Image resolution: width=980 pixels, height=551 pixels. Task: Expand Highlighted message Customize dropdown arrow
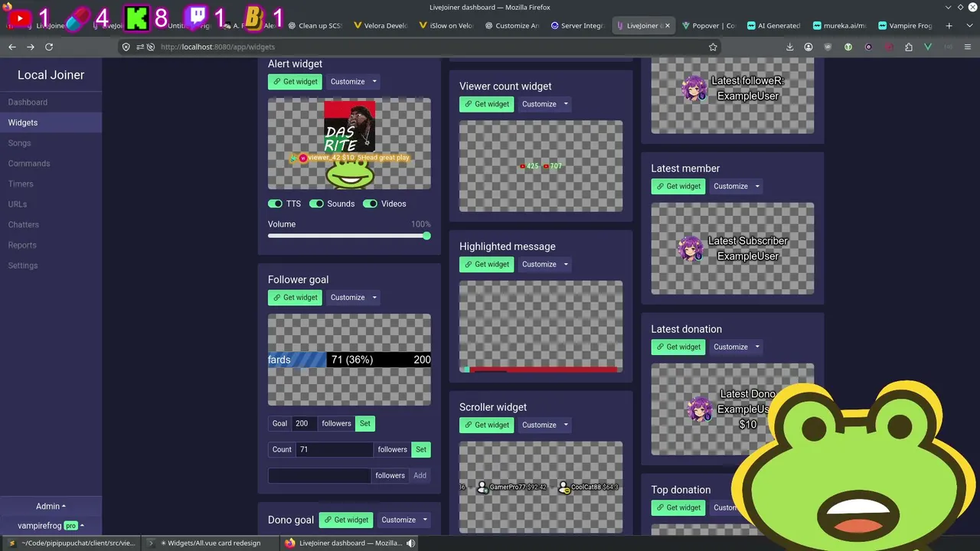(566, 265)
